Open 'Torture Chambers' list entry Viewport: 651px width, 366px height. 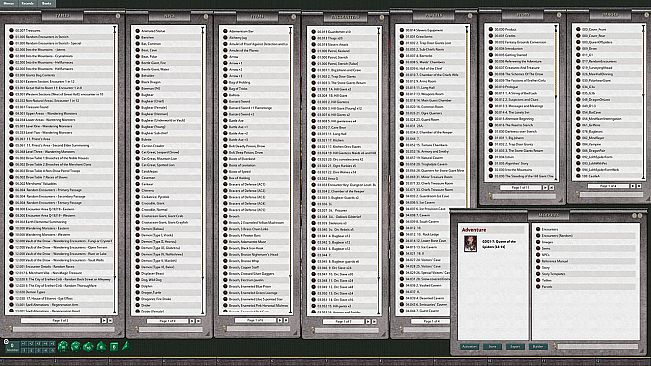click(x=432, y=145)
